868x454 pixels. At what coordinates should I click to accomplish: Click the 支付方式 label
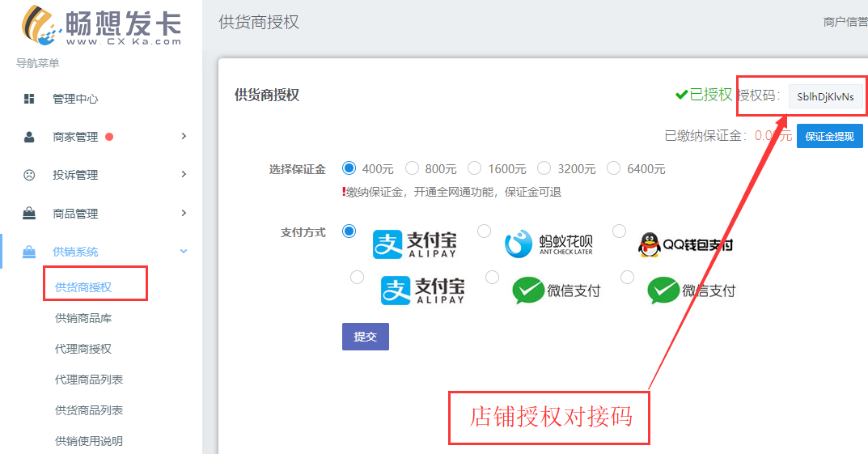[303, 232]
